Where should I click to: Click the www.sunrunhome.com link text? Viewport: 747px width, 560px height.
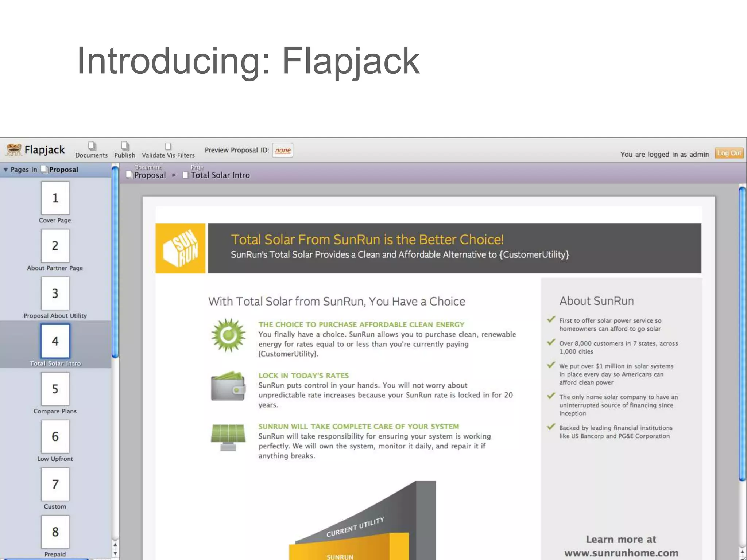(x=621, y=553)
